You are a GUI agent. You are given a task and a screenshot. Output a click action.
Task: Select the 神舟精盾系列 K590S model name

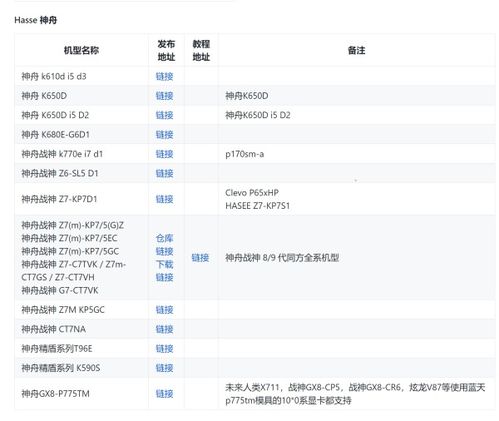[61, 368]
